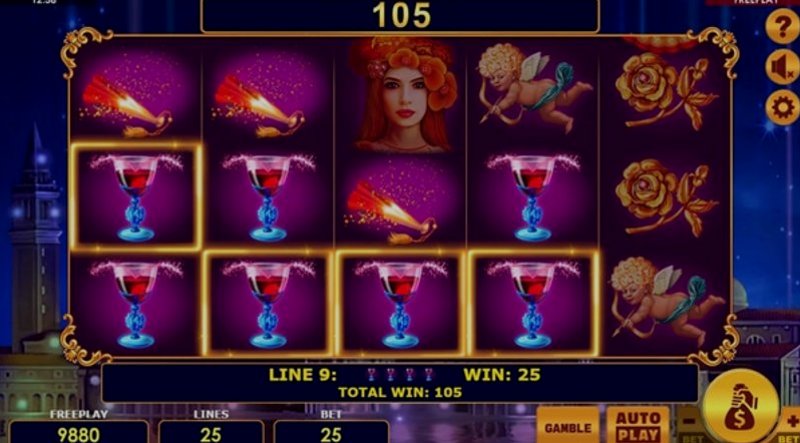Viewport: 800px width, 443px height.
Task: Click the red-haired woman symbol
Action: coord(401,94)
